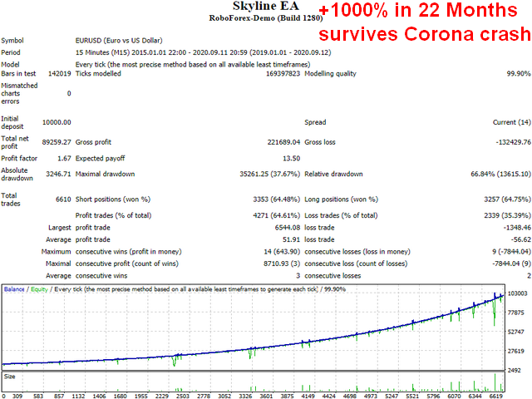Screen dimensions: 532x399
Task: Select relative drawdown '66.84% (13615.10)'
Action: click(x=500, y=174)
